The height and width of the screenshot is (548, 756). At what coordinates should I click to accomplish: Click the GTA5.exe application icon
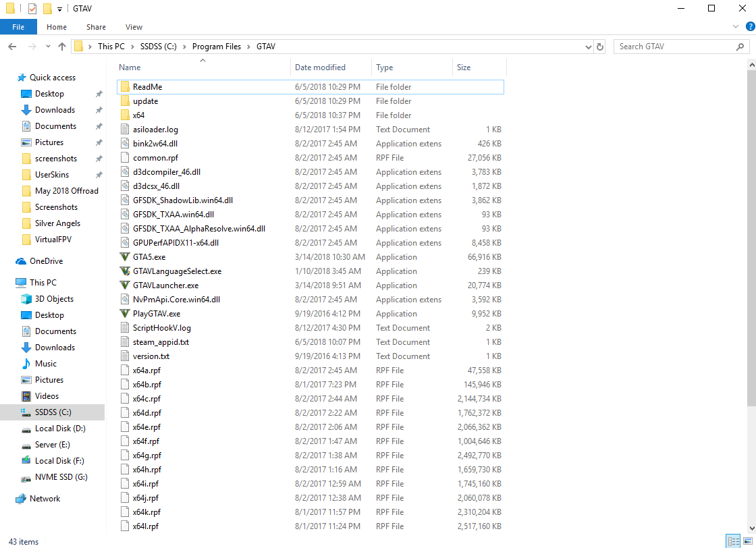125,257
